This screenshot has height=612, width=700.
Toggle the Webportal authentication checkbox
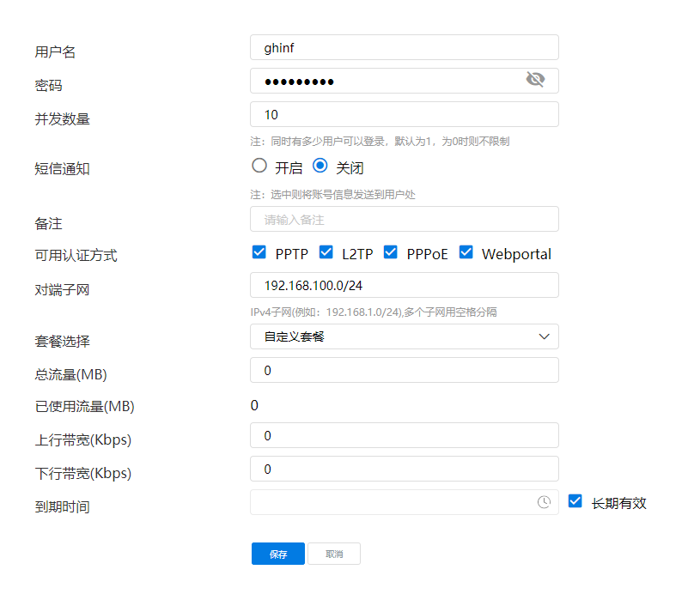point(466,252)
